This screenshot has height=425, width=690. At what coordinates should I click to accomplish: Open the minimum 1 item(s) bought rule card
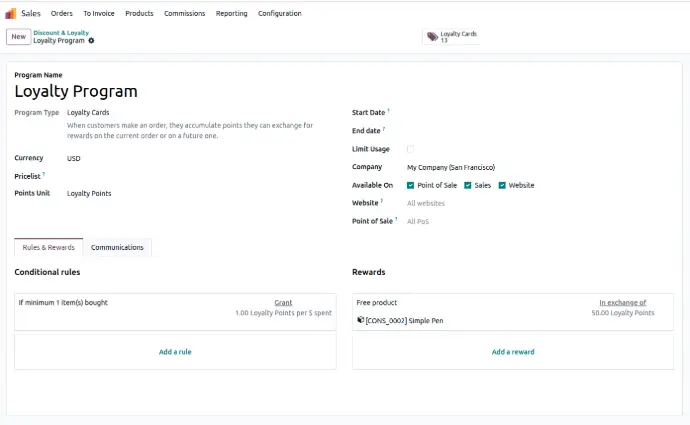coord(175,312)
